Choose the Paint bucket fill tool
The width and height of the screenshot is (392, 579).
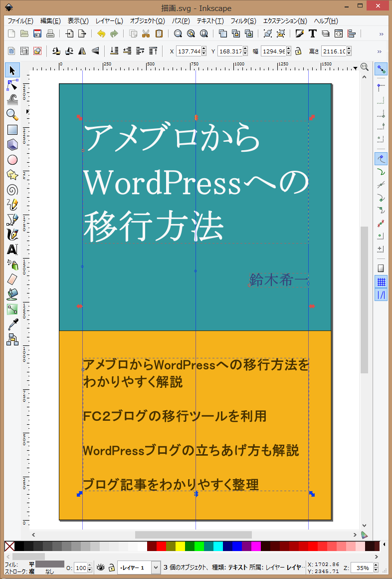(x=12, y=294)
